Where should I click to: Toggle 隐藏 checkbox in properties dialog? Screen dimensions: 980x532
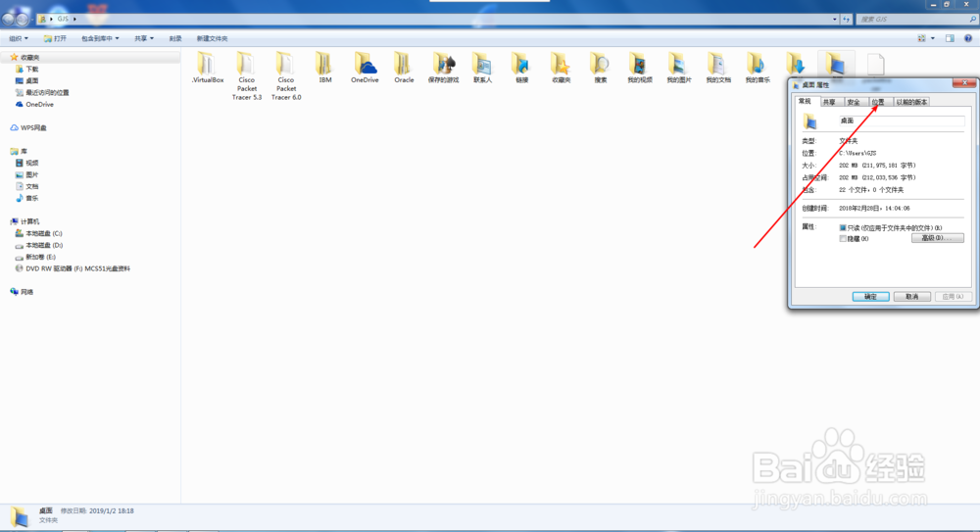843,239
